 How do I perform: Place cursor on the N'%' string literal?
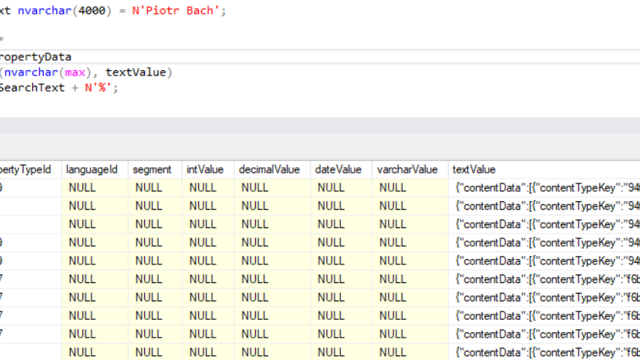point(98,88)
